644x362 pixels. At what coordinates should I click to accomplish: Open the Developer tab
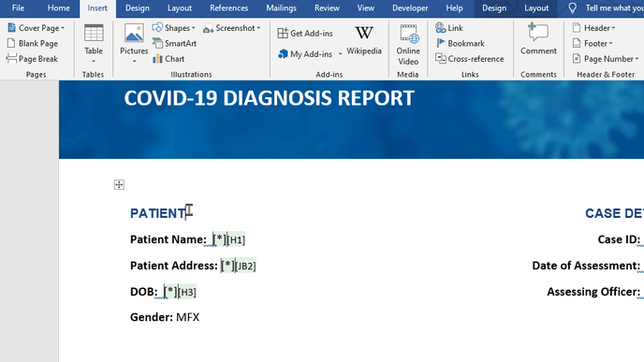coord(410,8)
